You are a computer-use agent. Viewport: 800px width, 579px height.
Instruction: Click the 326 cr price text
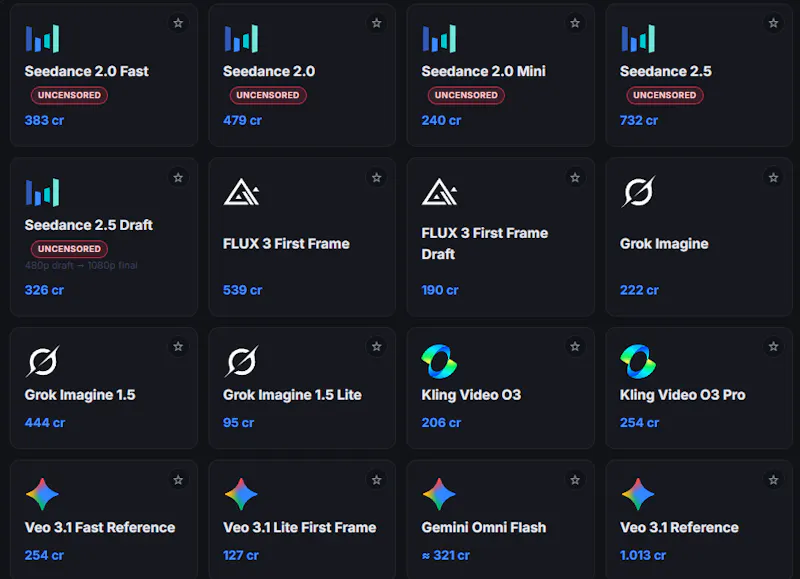pyautogui.click(x=44, y=290)
